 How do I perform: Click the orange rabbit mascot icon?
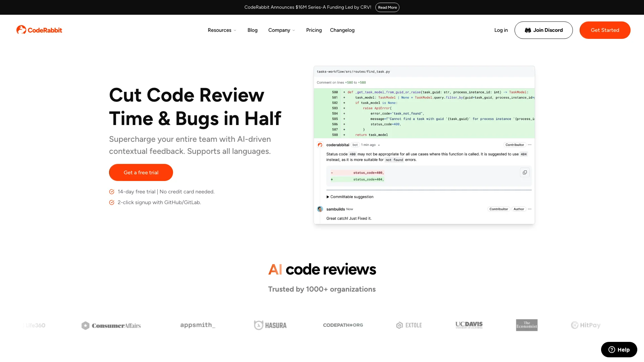(21, 29)
